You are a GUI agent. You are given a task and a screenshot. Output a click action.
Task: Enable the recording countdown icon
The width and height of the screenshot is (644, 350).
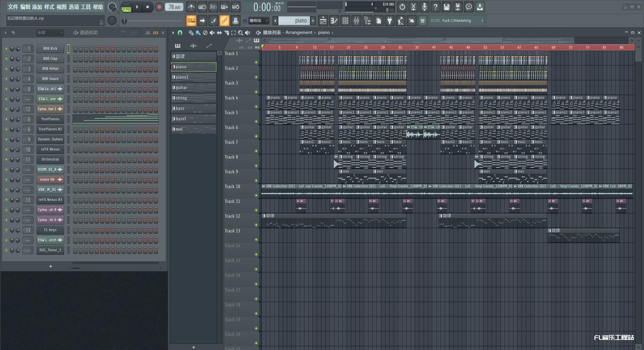coord(213,7)
